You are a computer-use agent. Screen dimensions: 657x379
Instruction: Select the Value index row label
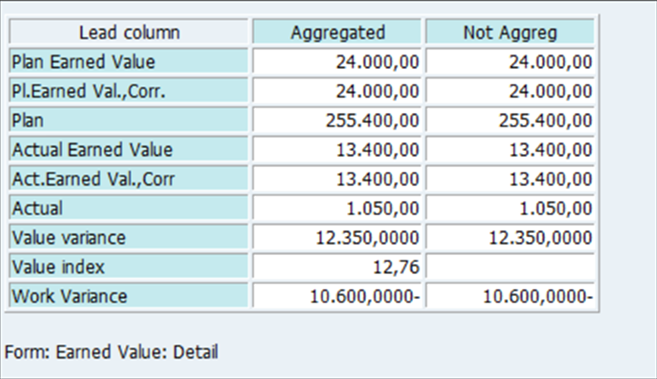pos(129,267)
